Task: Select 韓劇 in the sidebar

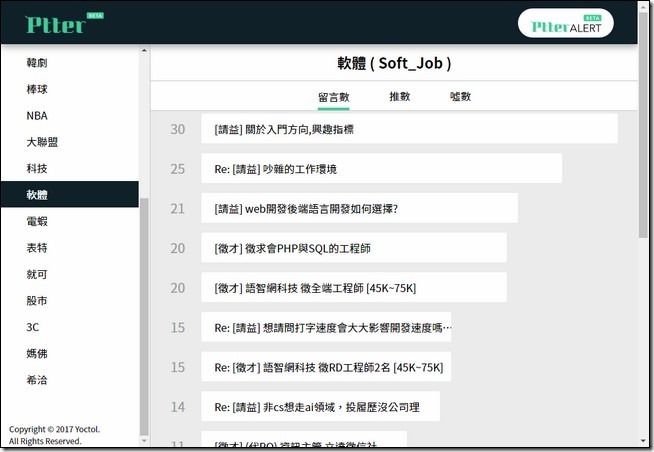Action: coord(37,63)
